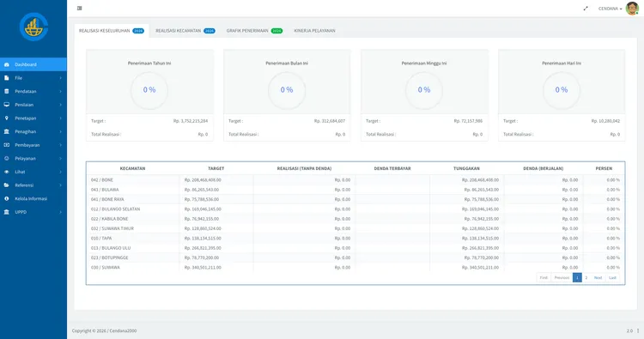Select page 1 in pagination
The image size is (644, 339).
[x=577, y=278]
